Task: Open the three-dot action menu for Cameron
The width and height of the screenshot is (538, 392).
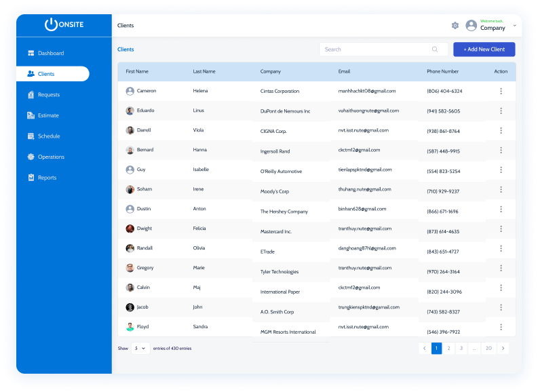Action: pyautogui.click(x=501, y=91)
